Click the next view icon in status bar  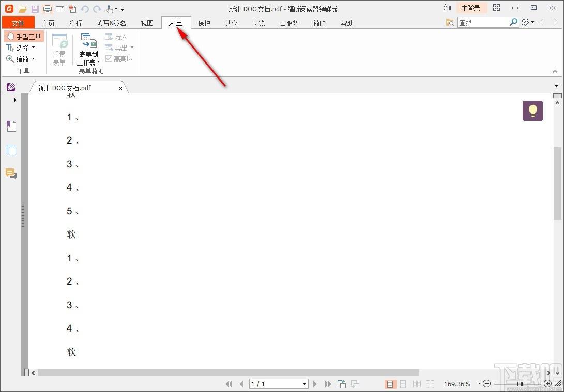pos(355,384)
